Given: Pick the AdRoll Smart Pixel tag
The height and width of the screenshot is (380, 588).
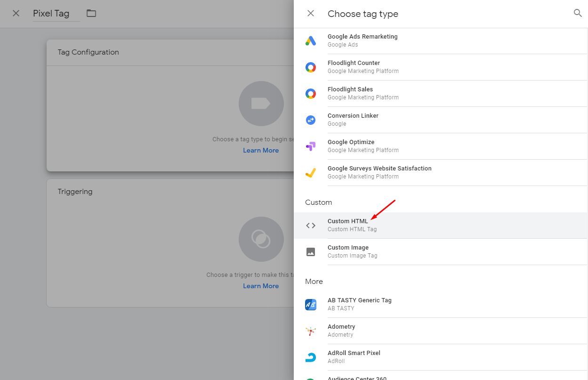Looking at the screenshot, I should tap(441, 357).
